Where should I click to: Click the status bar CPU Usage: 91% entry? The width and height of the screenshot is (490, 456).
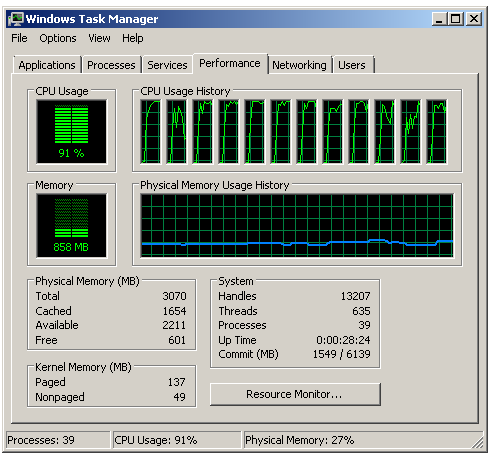[177, 440]
